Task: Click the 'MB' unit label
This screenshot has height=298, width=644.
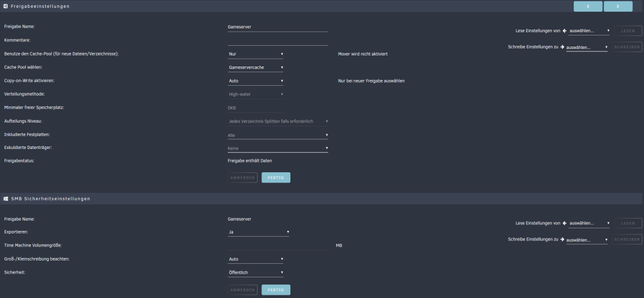Action: [x=339, y=245]
